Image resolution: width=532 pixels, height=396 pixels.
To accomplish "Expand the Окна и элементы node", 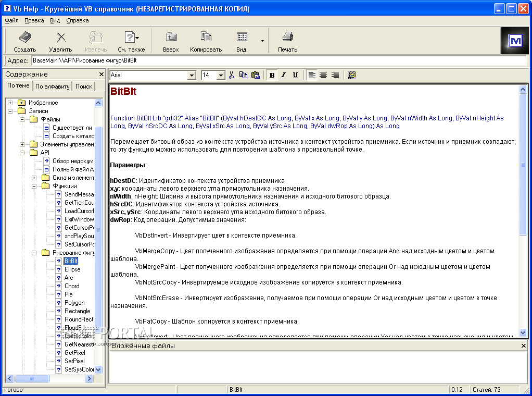I will pos(34,178).
